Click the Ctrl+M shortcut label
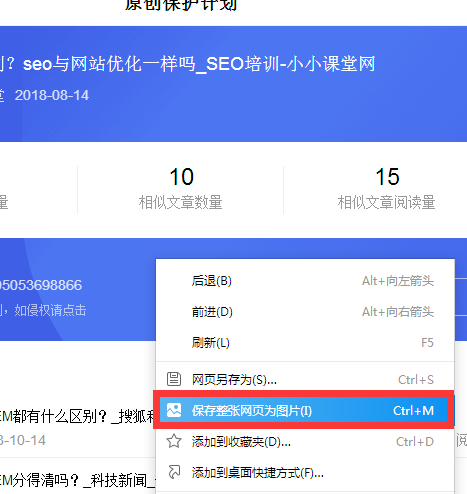The width and height of the screenshot is (467, 494). pos(413,410)
